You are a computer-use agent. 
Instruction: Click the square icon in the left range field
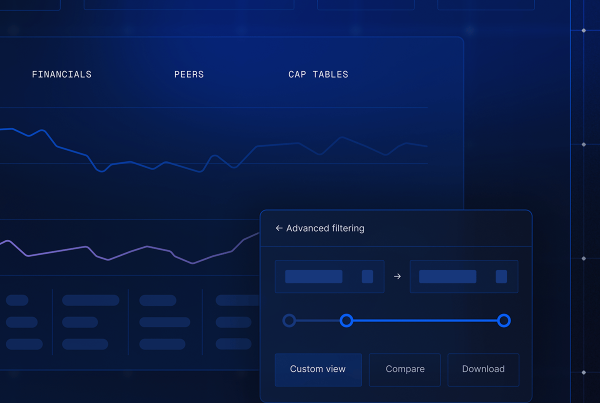[367, 276]
